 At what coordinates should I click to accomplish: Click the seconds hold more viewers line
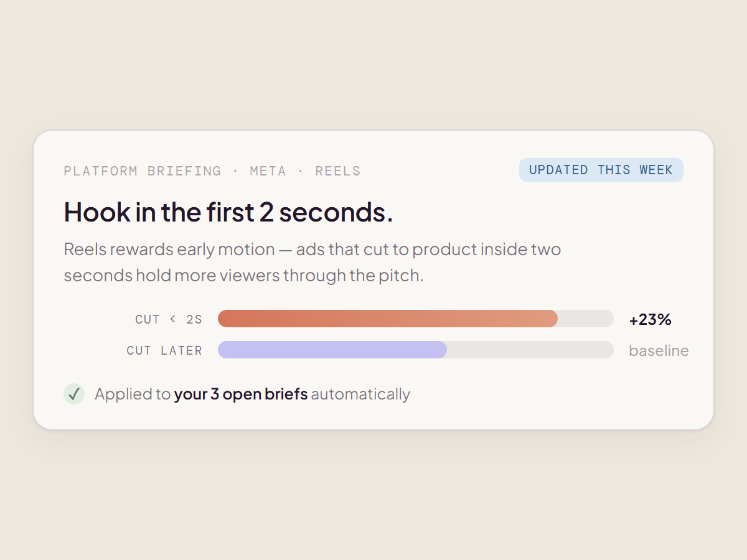click(x=243, y=275)
